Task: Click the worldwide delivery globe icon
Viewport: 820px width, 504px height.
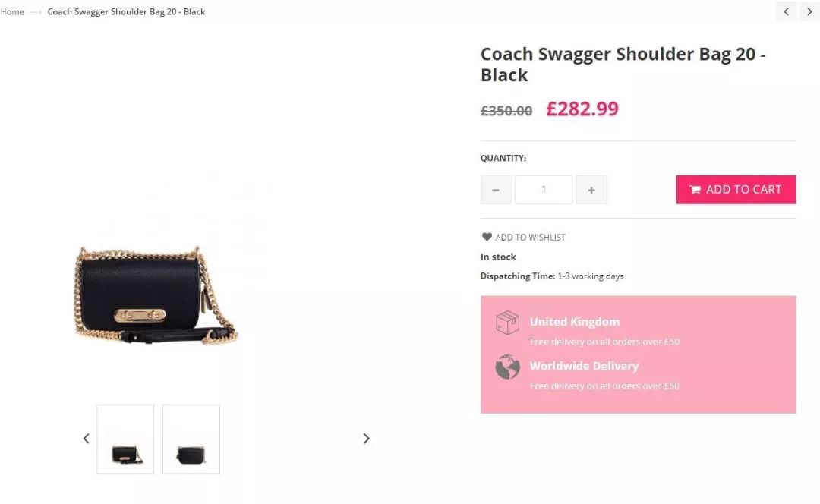Action: click(x=507, y=367)
